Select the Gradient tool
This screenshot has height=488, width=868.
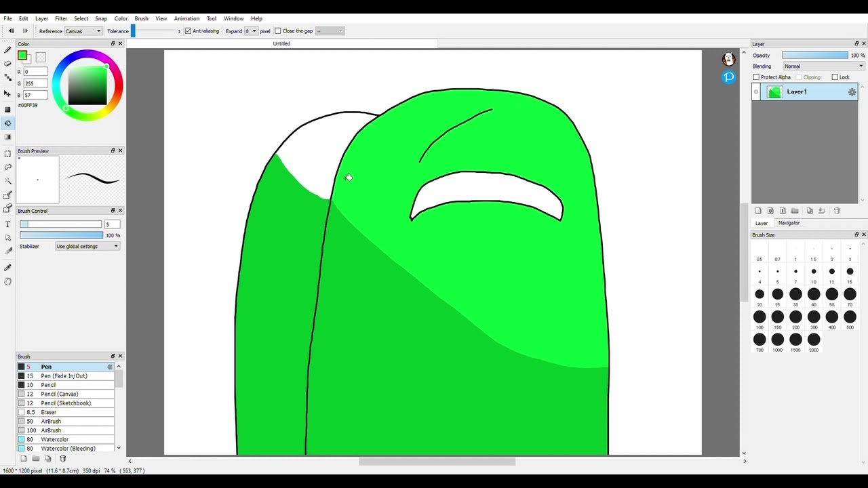[7, 137]
